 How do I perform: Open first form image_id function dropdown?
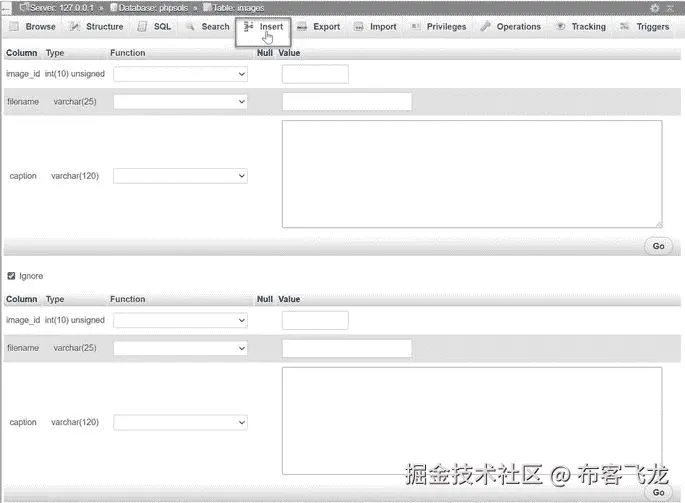point(180,74)
